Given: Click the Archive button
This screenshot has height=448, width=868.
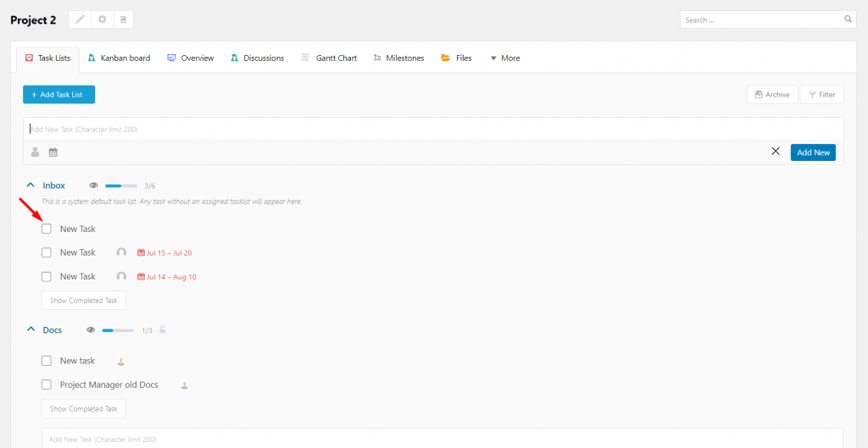Looking at the screenshot, I should (x=772, y=95).
